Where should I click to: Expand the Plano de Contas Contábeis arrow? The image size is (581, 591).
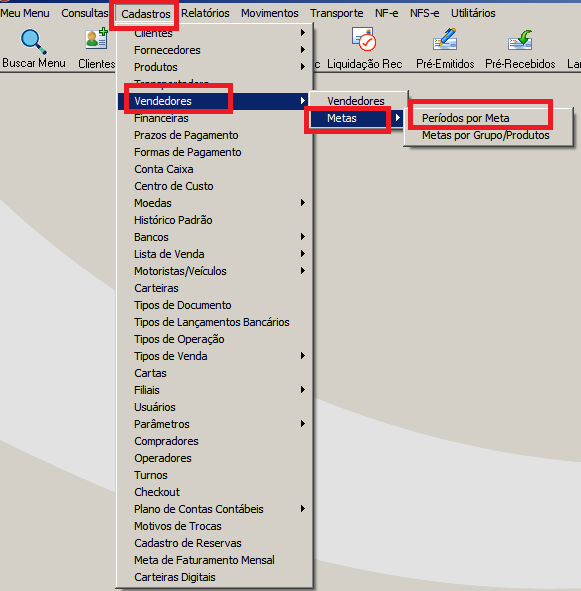[303, 509]
